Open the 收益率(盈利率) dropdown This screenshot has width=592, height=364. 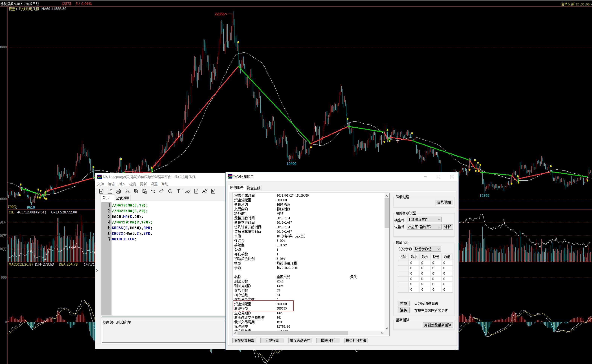424,227
